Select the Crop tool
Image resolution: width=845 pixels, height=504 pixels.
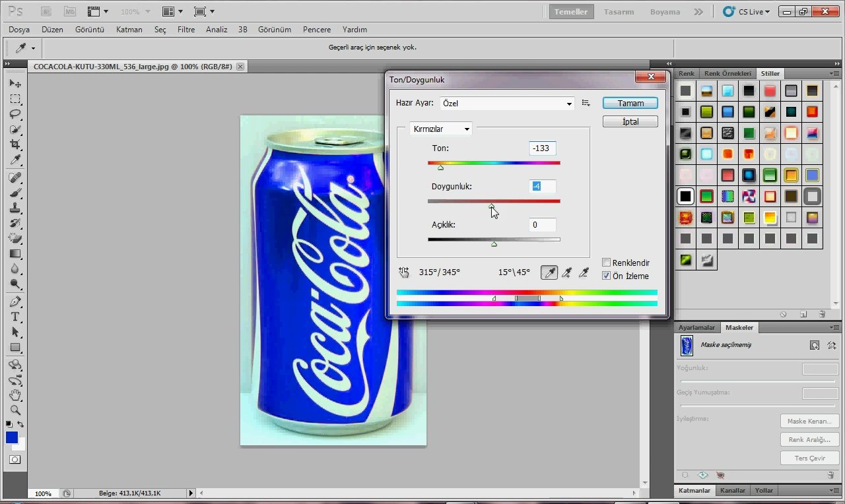tap(15, 144)
